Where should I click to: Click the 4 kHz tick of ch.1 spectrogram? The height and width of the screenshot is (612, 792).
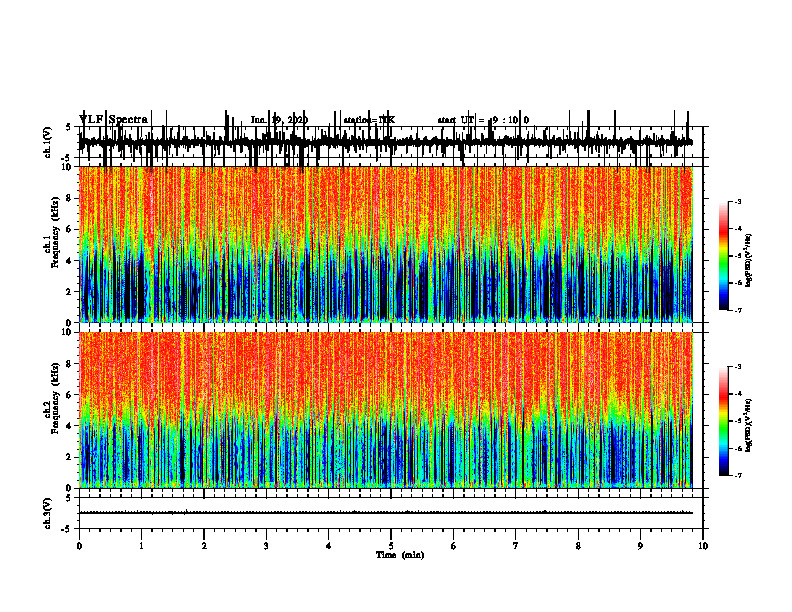coord(69,261)
